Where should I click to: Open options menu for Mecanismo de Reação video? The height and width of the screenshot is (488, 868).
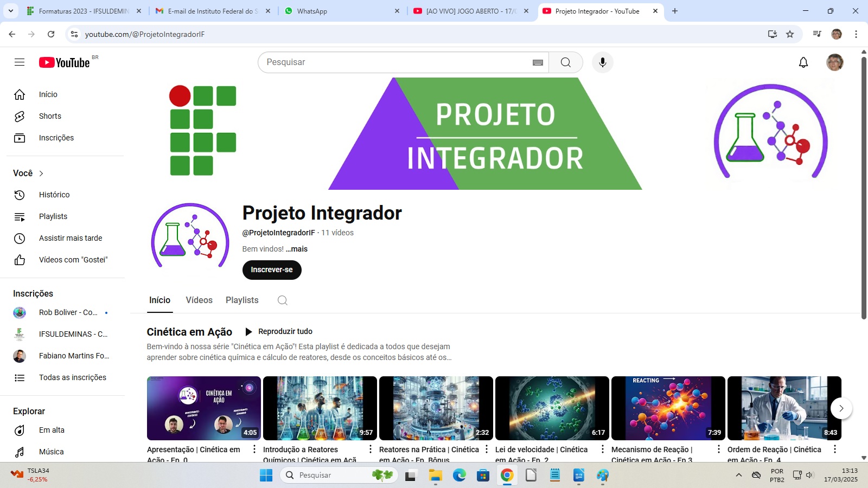(x=719, y=449)
